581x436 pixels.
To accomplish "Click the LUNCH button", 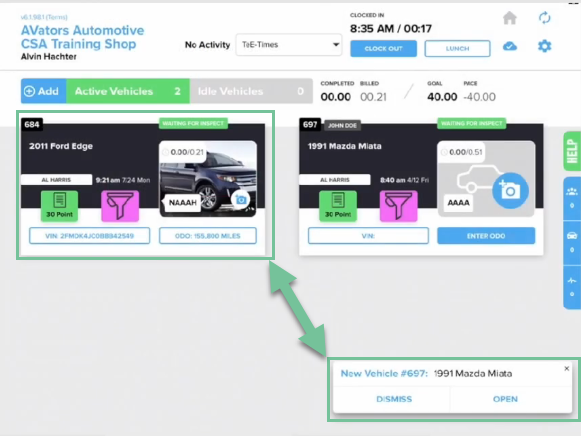I will [457, 49].
